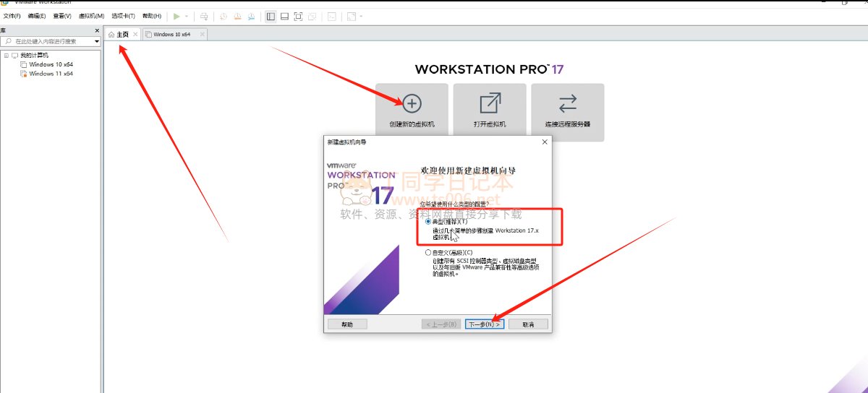Image resolution: width=868 pixels, height=393 pixels.
Task: Toggle the library sidebar view icon
Action: [271, 16]
